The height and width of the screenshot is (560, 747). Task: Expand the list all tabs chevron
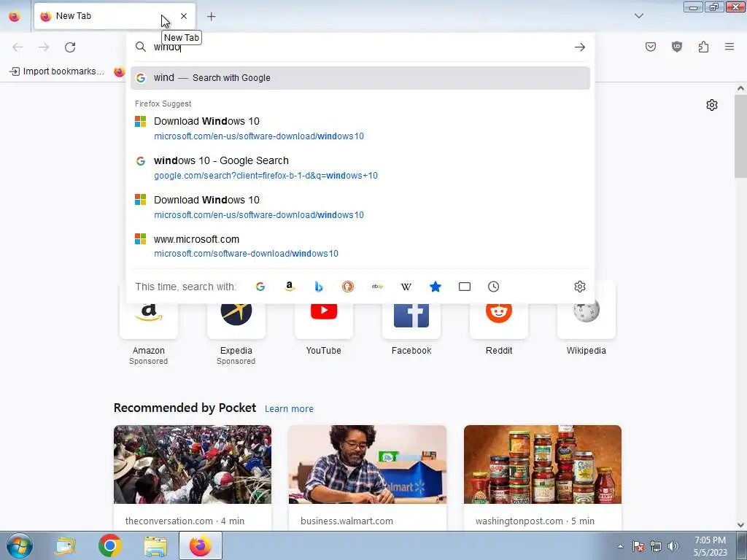pos(639,16)
